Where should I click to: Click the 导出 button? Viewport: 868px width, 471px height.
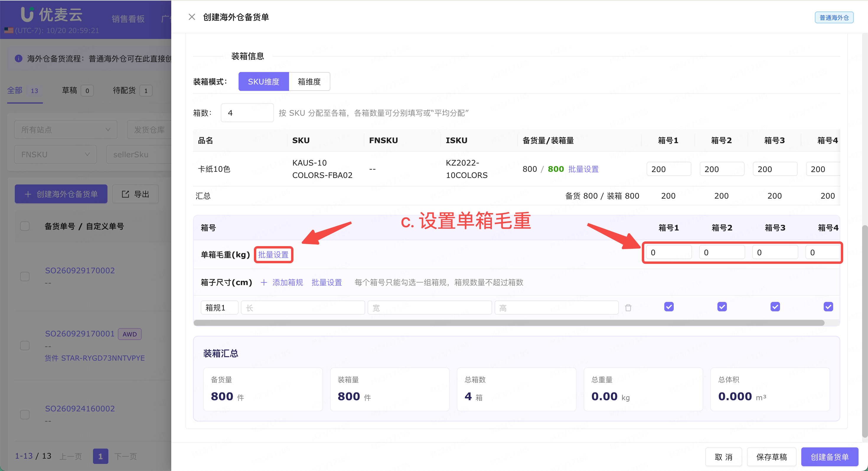(x=136, y=194)
